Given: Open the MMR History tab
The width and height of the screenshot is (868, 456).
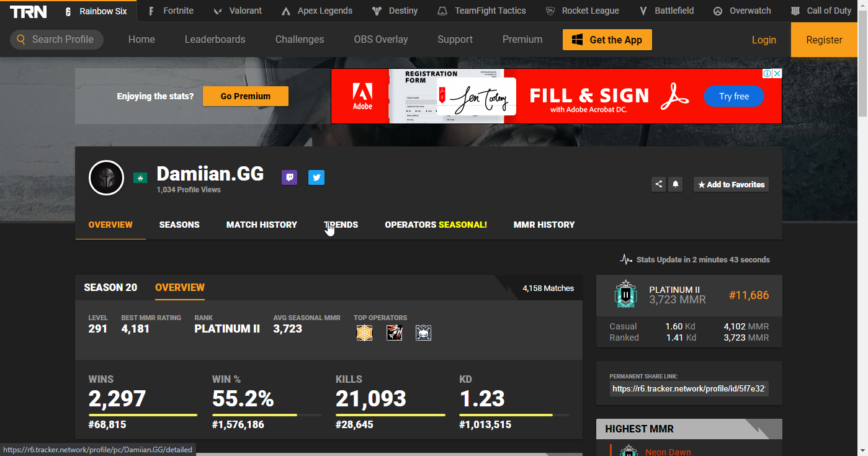Looking at the screenshot, I should pyautogui.click(x=544, y=225).
